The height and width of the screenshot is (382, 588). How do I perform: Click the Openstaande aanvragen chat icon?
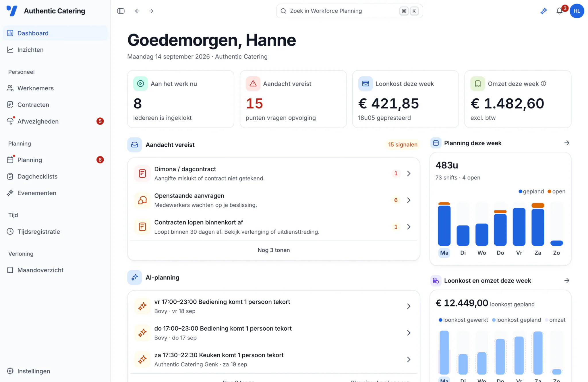click(x=142, y=200)
